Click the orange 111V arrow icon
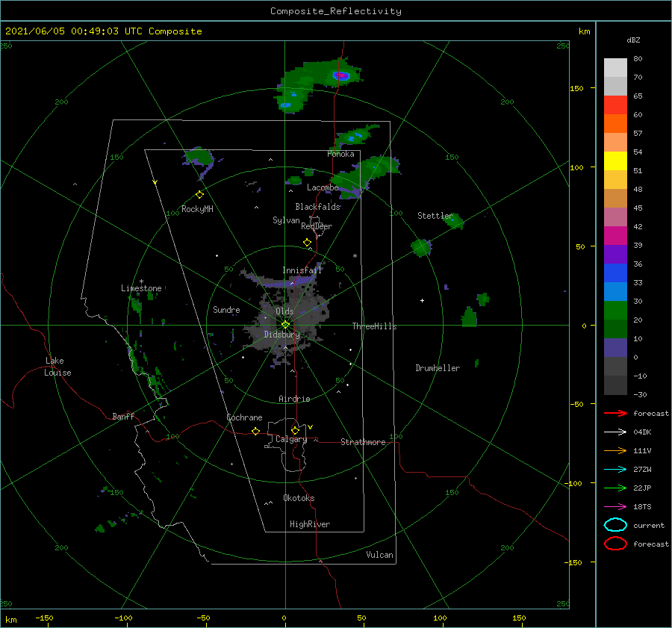This screenshot has height=628, width=672. click(x=615, y=450)
